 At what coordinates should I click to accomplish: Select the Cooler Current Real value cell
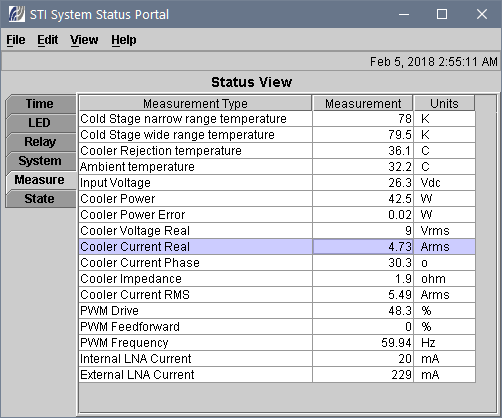(x=363, y=247)
